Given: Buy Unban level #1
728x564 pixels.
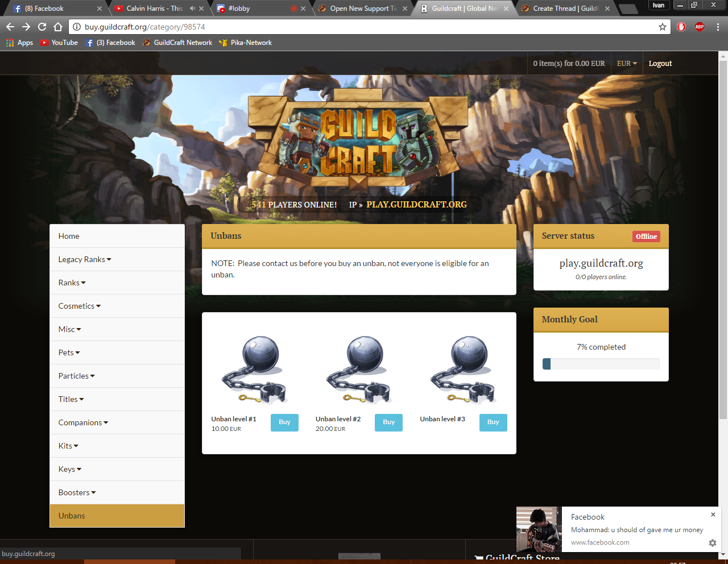Looking at the screenshot, I should pos(284,422).
